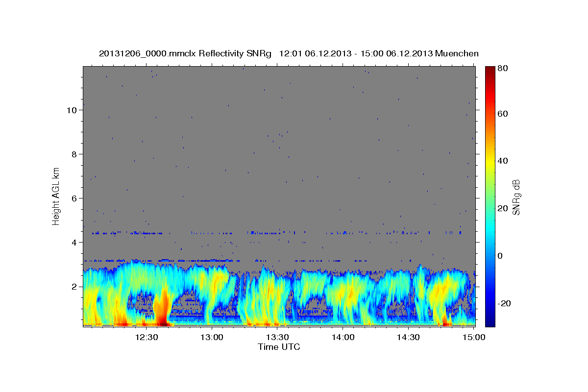The image size is (588, 392).
Task: Click the 12:30 time tick label
Action: (x=147, y=337)
